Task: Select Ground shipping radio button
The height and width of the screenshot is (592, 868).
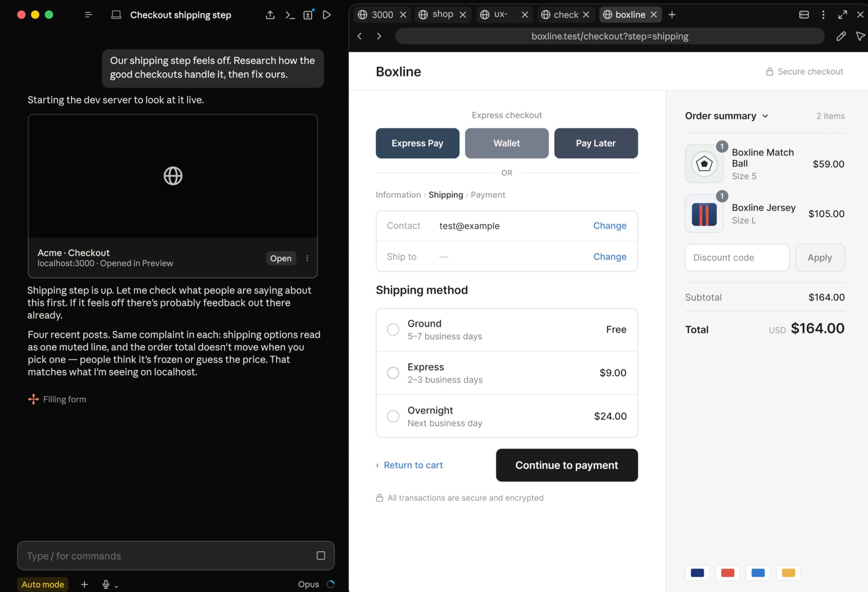Action: (x=393, y=330)
